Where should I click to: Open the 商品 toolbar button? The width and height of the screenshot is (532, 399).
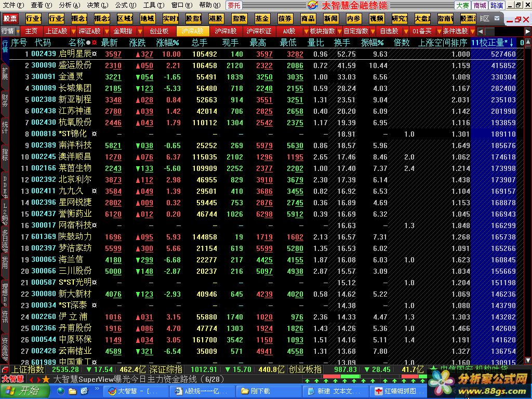click(308, 18)
